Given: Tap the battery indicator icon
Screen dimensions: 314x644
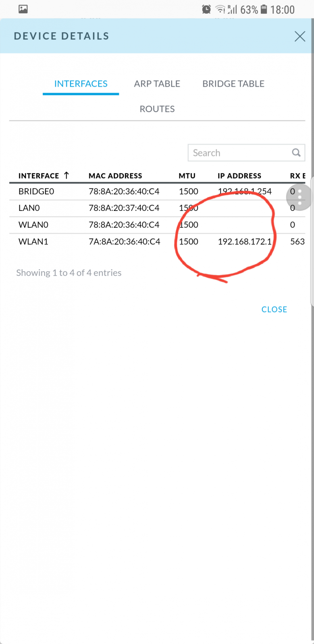Looking at the screenshot, I should coord(264,9).
